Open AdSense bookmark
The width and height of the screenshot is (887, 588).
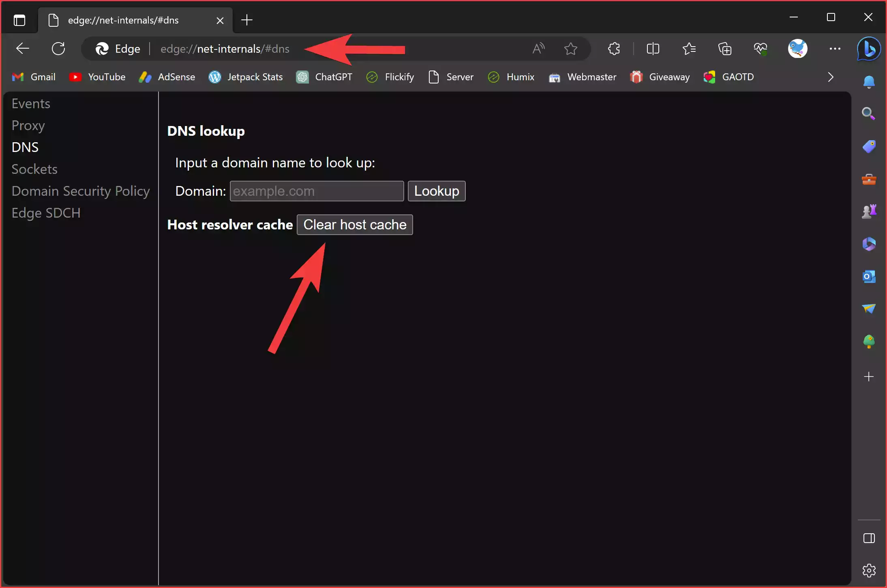point(167,77)
